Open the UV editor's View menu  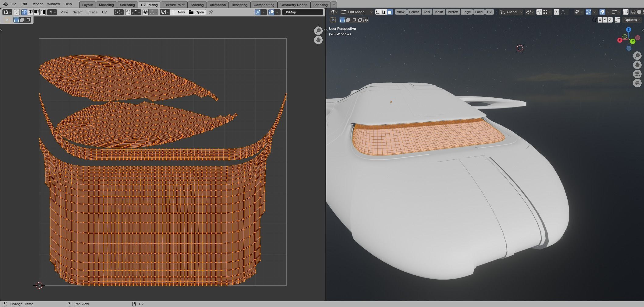click(64, 12)
